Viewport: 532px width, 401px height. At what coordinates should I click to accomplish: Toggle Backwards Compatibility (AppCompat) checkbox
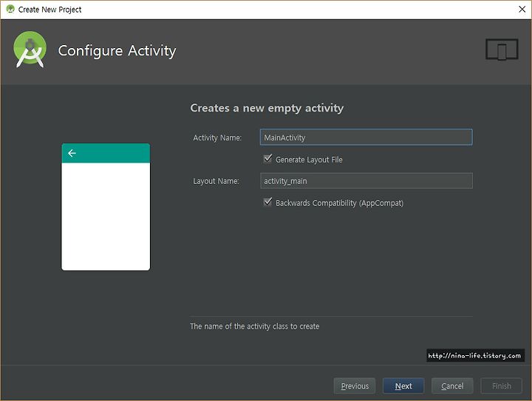tap(267, 202)
